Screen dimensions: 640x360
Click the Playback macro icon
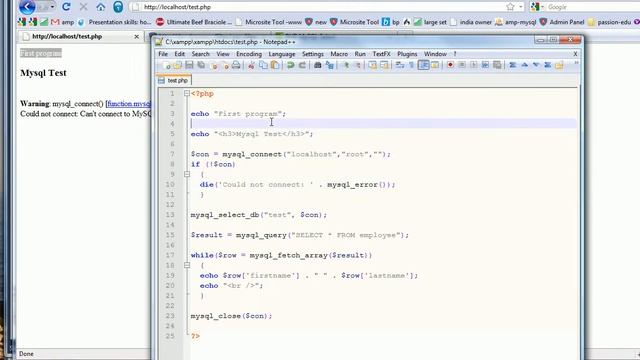coord(473,65)
